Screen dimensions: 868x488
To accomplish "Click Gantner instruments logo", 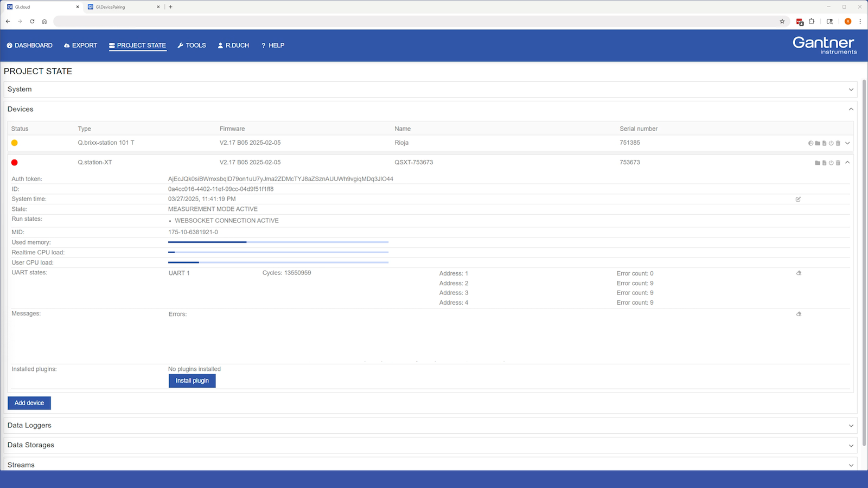I will tap(825, 45).
